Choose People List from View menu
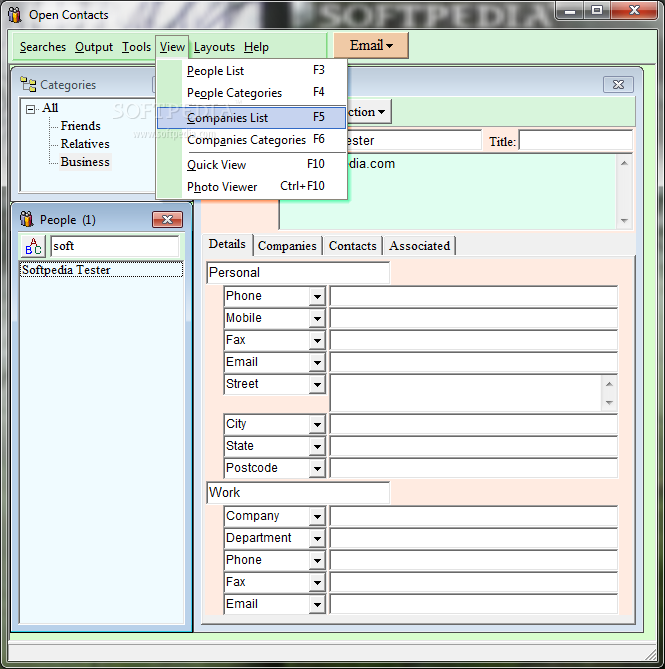665x669 pixels. [x=252, y=70]
